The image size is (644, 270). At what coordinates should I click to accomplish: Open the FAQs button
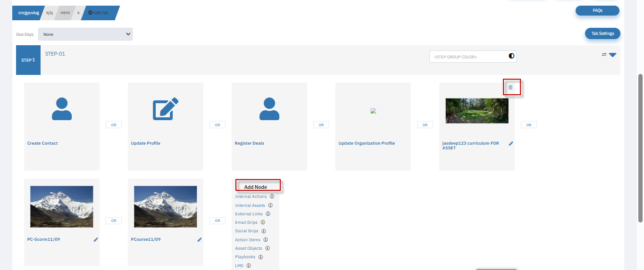597,10
